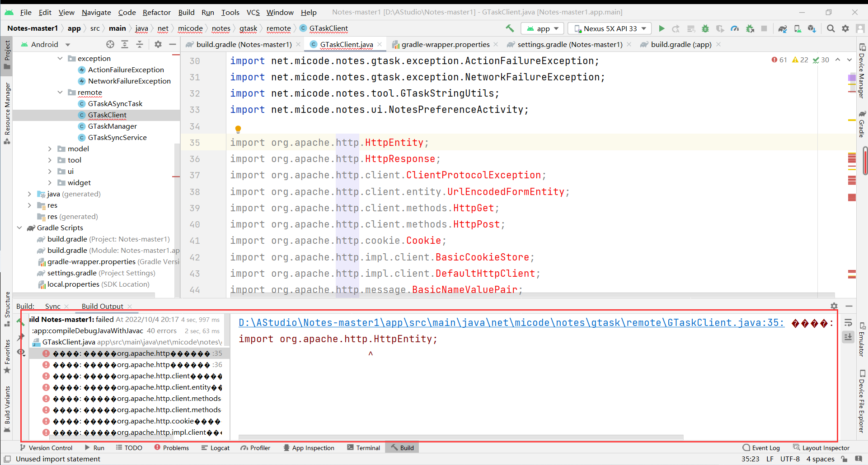Open the Device Manager toolbar icon
This screenshot has height=465, width=868.
(798, 28)
